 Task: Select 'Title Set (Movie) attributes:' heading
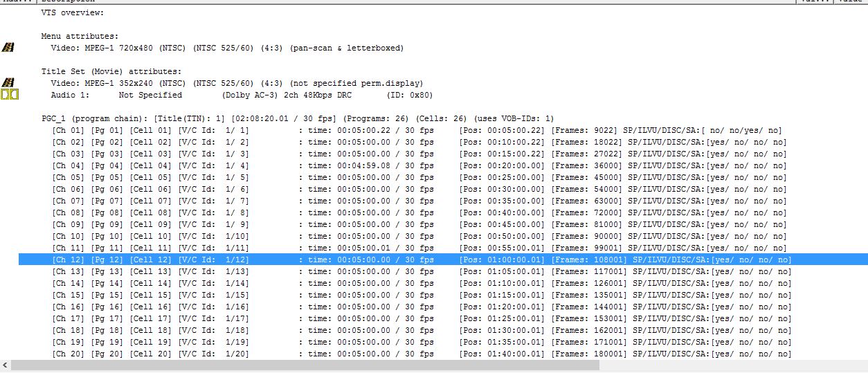tap(111, 71)
